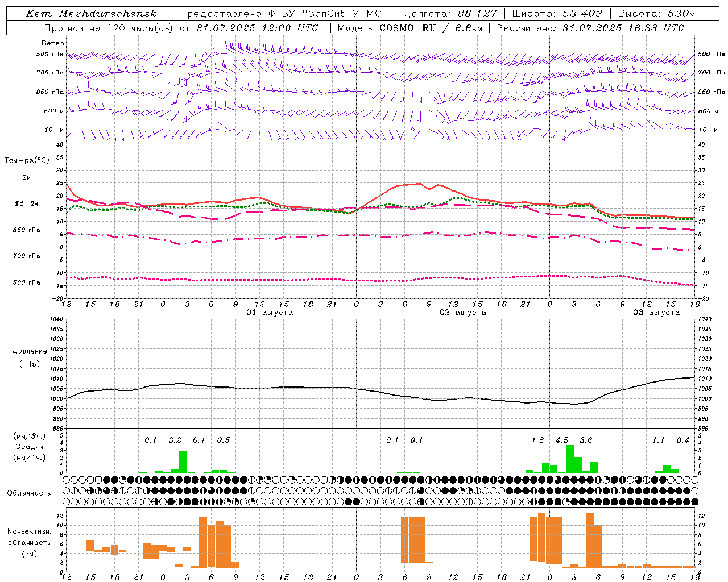This screenshot has height=582, width=728.
Task: Click the Высота: 530м value
Action: coord(656,14)
